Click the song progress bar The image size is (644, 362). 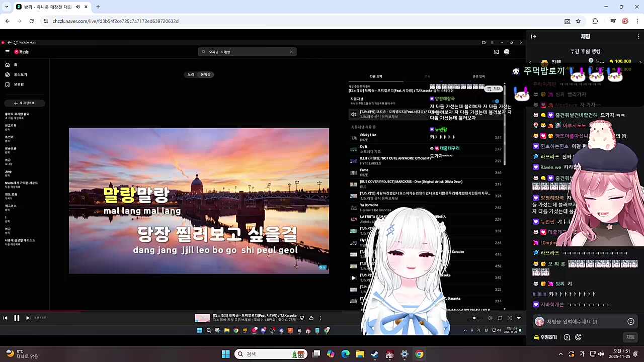pos(262,311)
